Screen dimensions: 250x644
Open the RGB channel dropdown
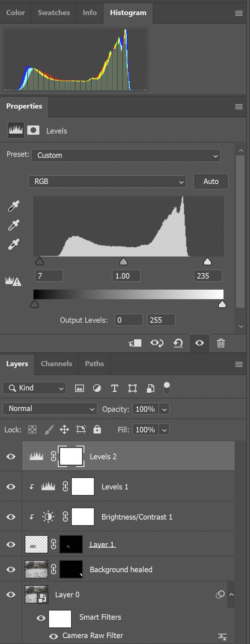[x=107, y=181]
